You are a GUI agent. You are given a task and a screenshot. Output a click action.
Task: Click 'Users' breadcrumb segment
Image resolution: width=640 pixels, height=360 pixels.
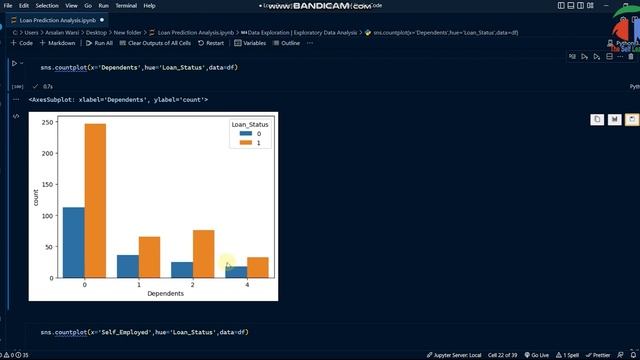(x=31, y=33)
